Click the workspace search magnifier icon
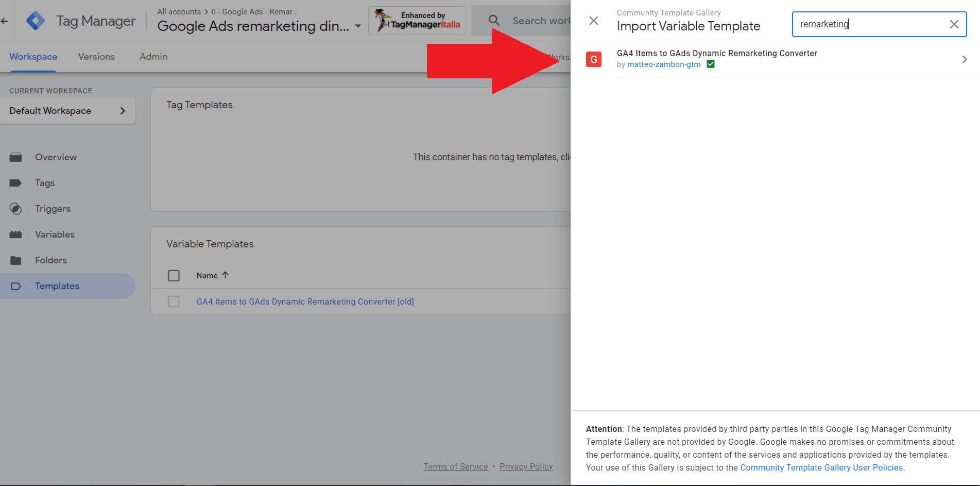Screen dimensions: 980x486 click(x=494, y=20)
